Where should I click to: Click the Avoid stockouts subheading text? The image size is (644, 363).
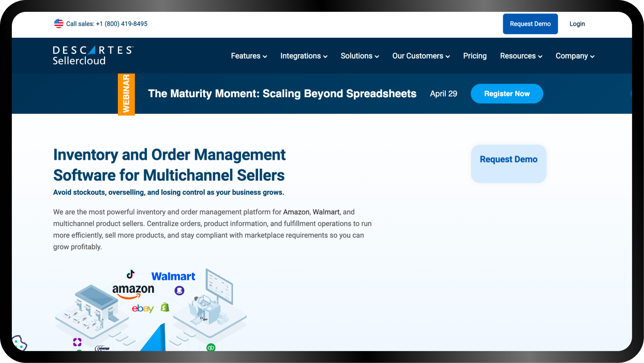coord(169,192)
